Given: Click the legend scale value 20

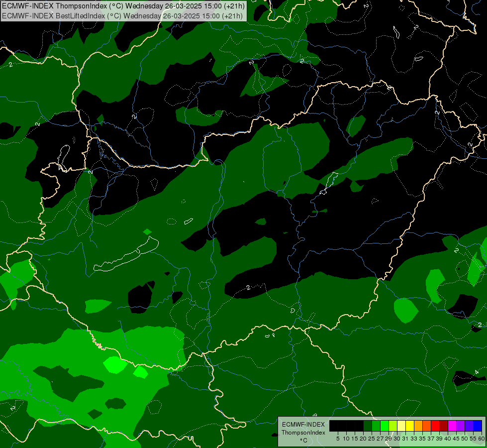Looking at the screenshot, I should (364, 439).
